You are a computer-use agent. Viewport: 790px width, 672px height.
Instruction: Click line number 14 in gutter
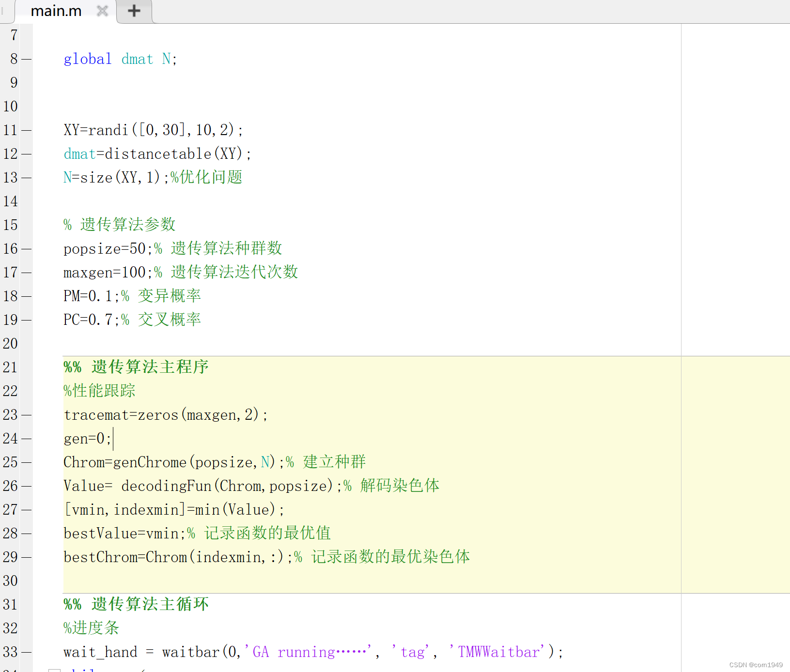pos(10,201)
